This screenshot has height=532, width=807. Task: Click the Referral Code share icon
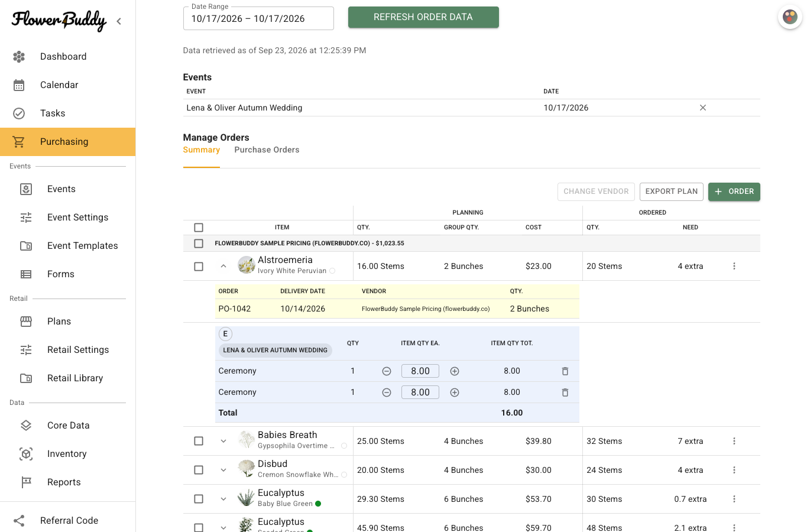click(19, 521)
